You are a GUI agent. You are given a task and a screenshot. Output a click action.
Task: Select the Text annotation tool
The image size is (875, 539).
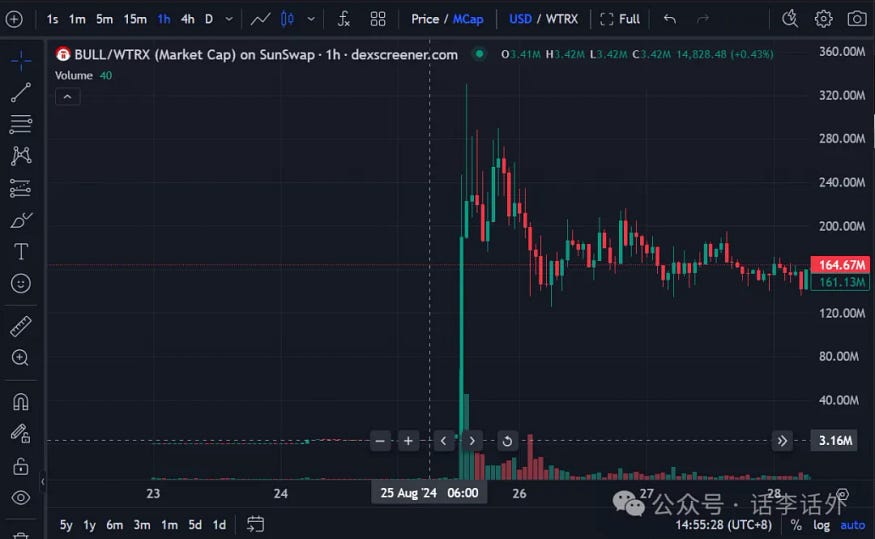click(21, 252)
